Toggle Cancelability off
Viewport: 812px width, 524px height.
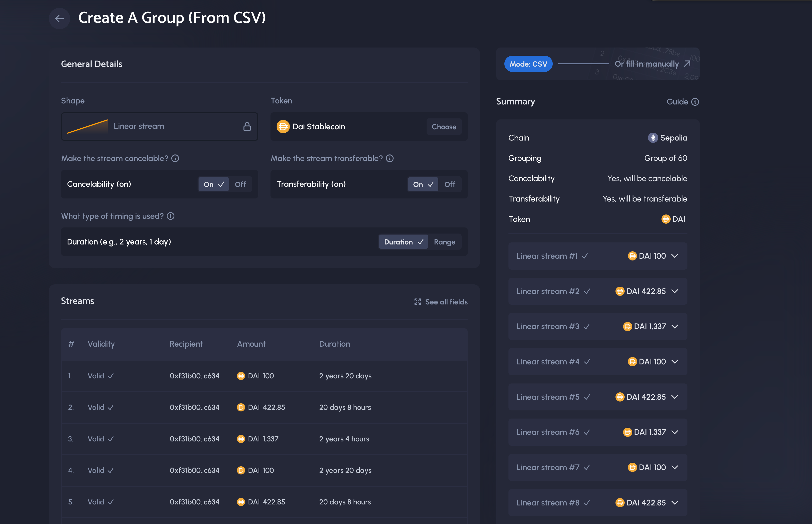point(240,184)
